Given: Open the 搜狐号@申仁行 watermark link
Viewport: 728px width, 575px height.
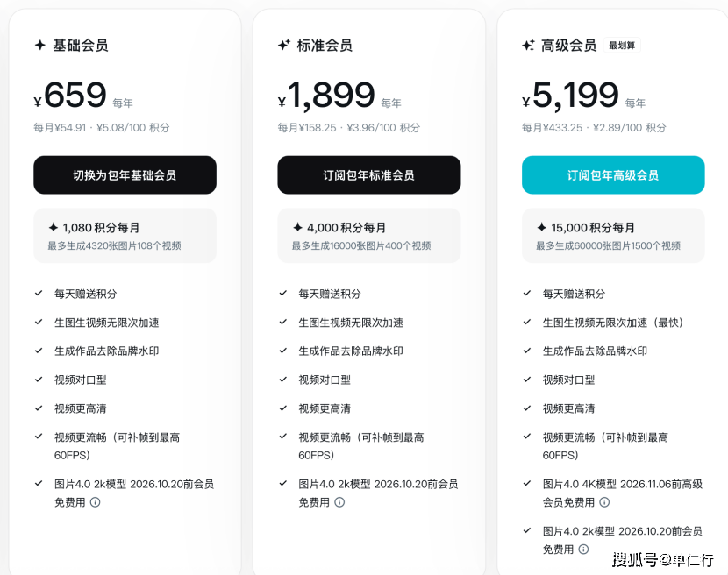Looking at the screenshot, I should point(662,559).
